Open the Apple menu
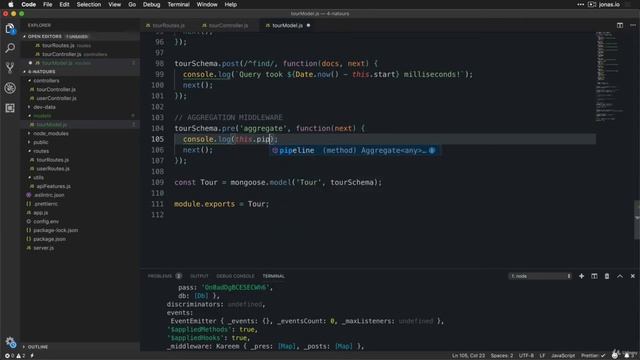 [11, 4]
